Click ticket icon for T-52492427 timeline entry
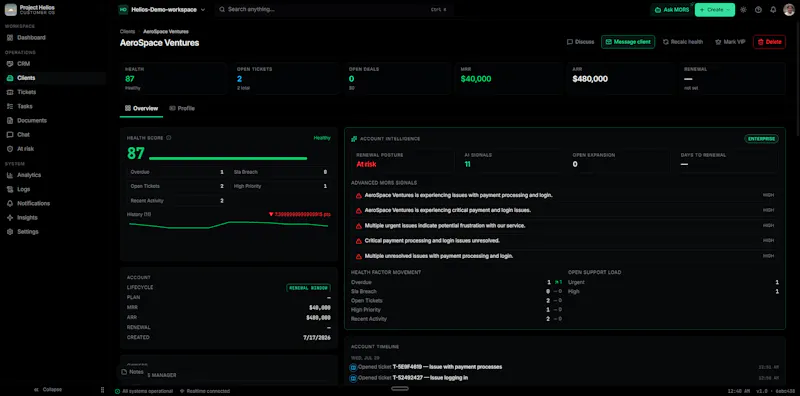This screenshot has height=396, width=800. [353, 379]
